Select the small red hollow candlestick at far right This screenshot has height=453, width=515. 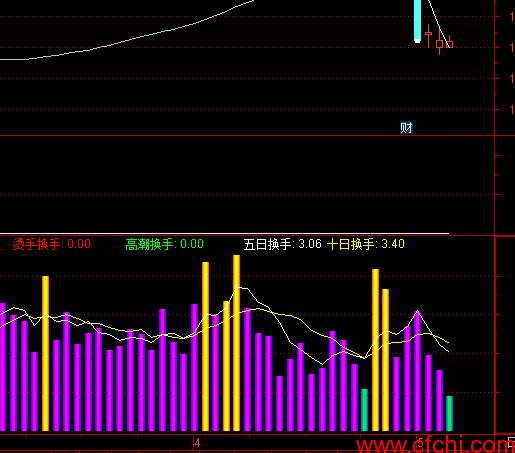(x=450, y=44)
